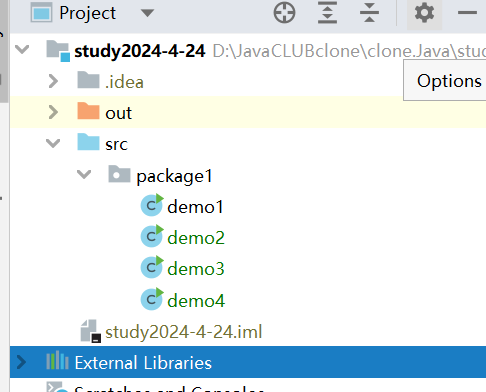Open the gear Options menu
Viewport: 486px width, 392px height.
[x=424, y=13]
